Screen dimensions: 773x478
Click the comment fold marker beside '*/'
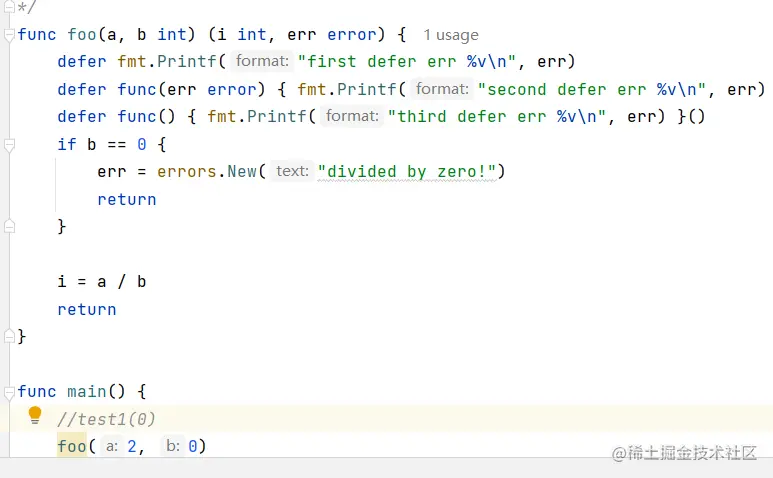(x=9, y=6)
